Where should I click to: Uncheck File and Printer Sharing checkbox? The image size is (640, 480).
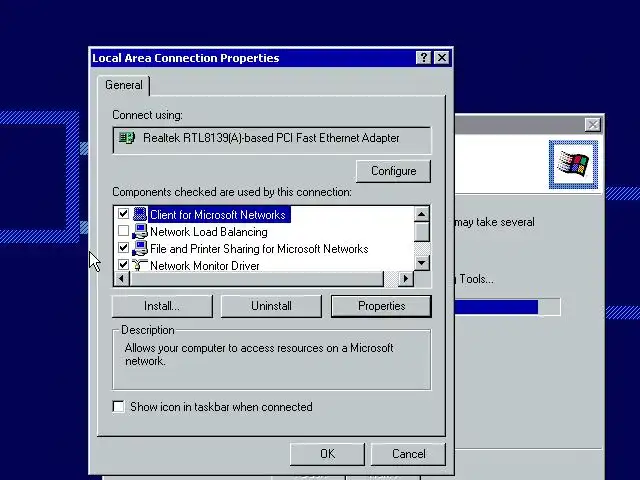click(x=123, y=247)
